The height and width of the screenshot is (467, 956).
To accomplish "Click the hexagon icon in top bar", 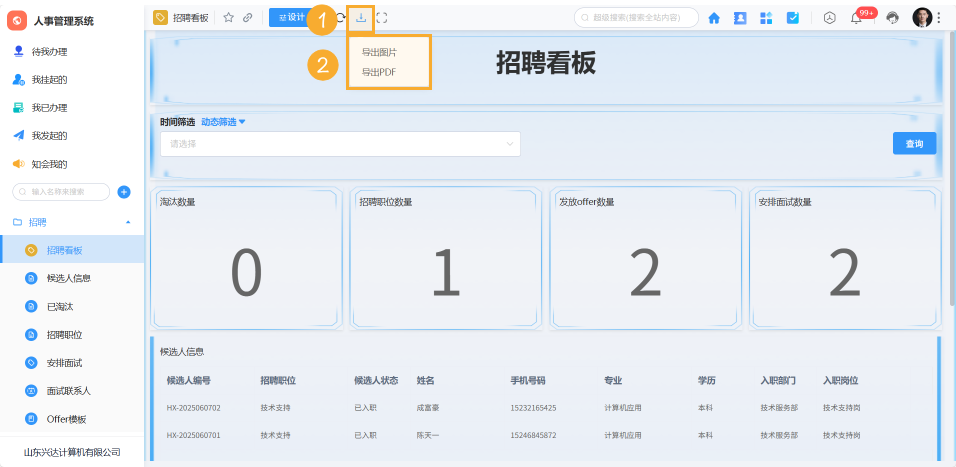I will tap(829, 18).
